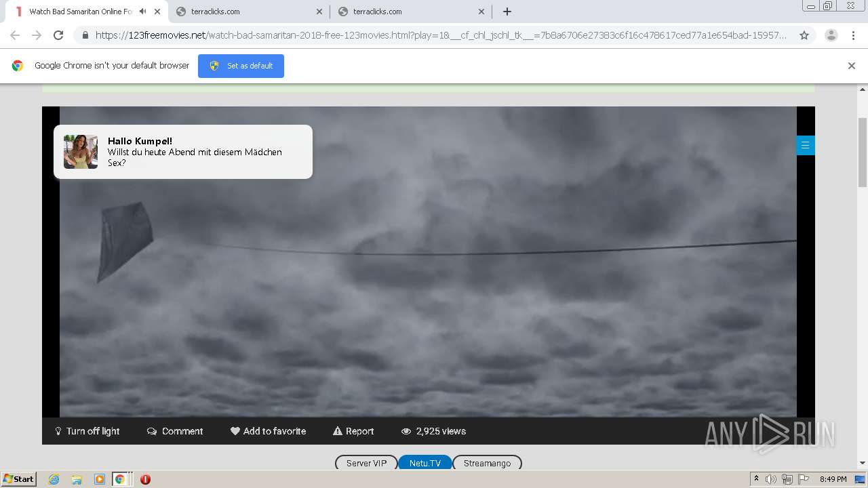The image size is (868, 488).
Task: Close the first terraclicks.com tab
Action: (319, 12)
